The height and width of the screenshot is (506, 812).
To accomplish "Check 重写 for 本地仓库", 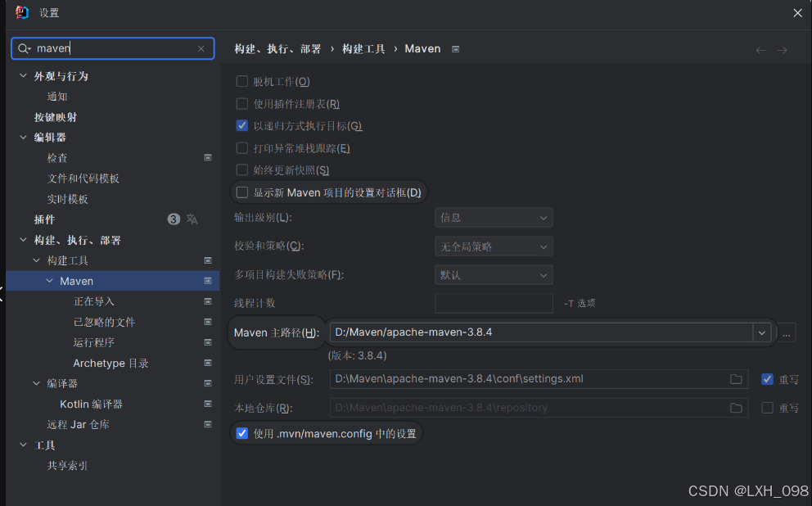I will click(x=767, y=408).
